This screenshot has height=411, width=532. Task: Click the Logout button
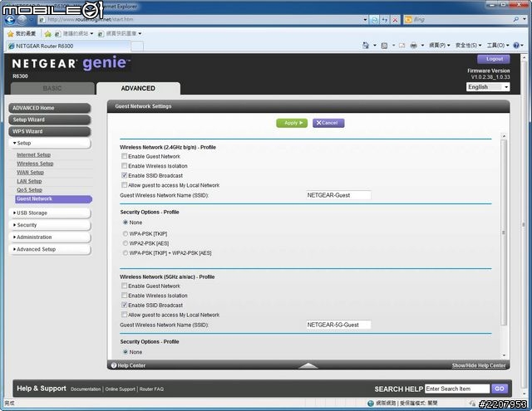click(494, 59)
